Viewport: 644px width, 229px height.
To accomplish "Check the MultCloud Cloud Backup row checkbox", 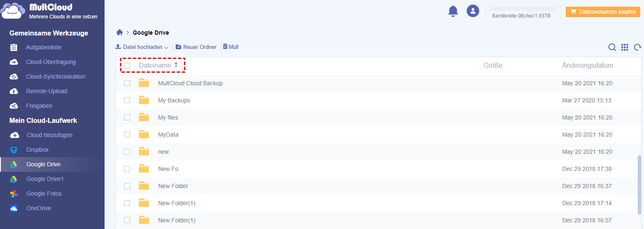I will (x=127, y=83).
